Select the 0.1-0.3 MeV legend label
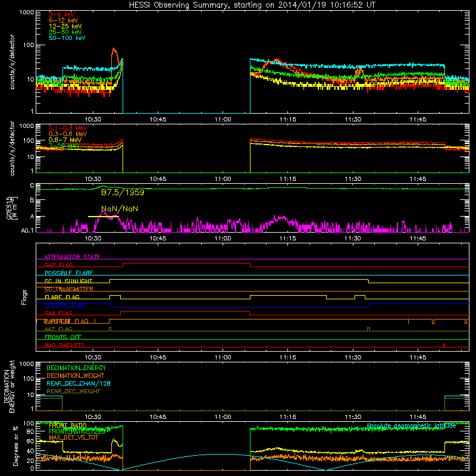This screenshot has height=476, width=476. [x=68, y=128]
